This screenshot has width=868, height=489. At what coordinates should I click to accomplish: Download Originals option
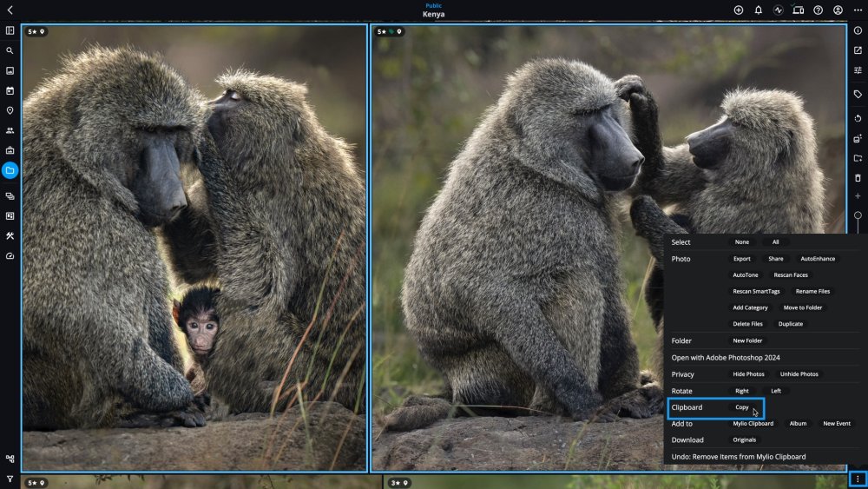tap(744, 439)
